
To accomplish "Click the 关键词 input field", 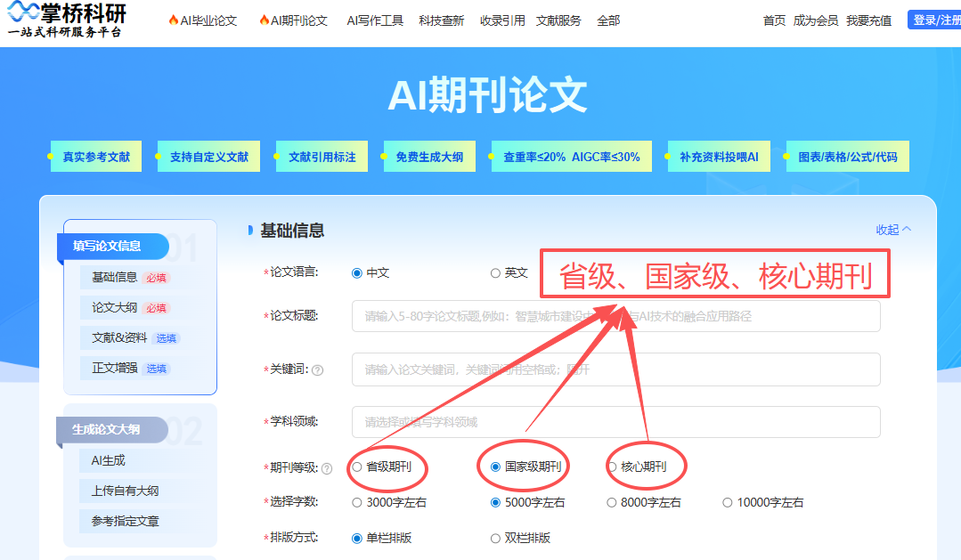I will point(616,369).
